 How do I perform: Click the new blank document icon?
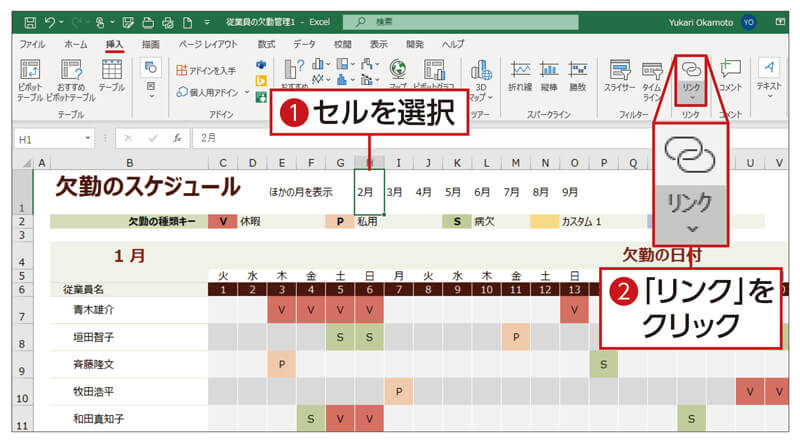coord(188,22)
